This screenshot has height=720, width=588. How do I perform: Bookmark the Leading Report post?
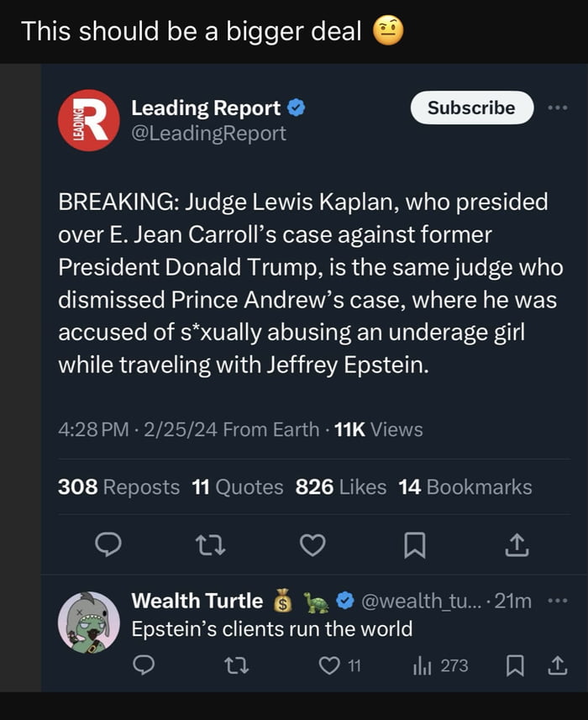(x=414, y=546)
